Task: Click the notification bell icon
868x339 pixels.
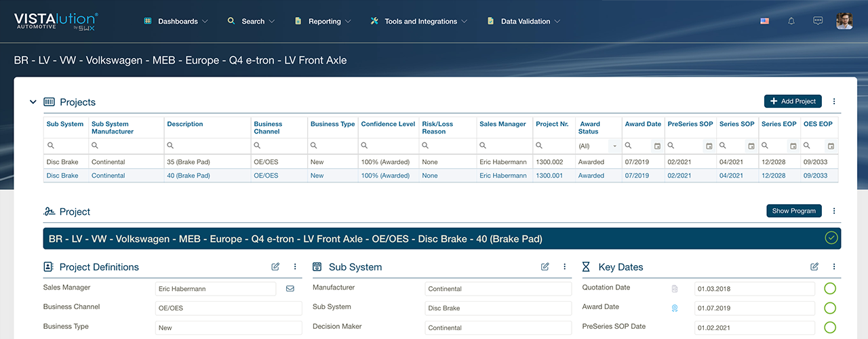Action: click(791, 21)
